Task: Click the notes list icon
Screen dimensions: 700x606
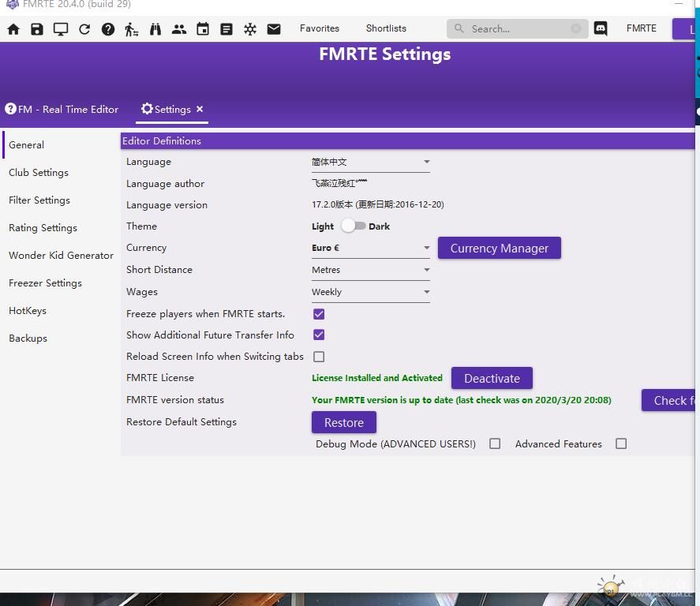Action: point(226,29)
